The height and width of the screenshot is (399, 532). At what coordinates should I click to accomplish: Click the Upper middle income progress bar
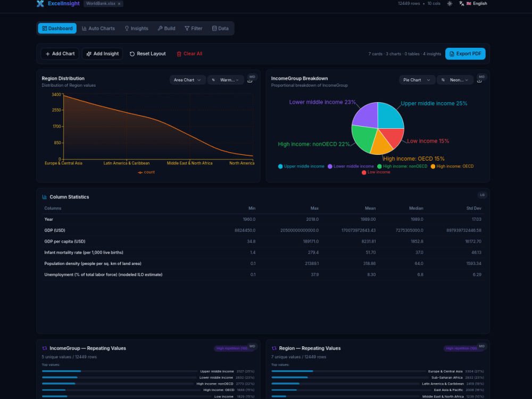[x=119, y=371]
